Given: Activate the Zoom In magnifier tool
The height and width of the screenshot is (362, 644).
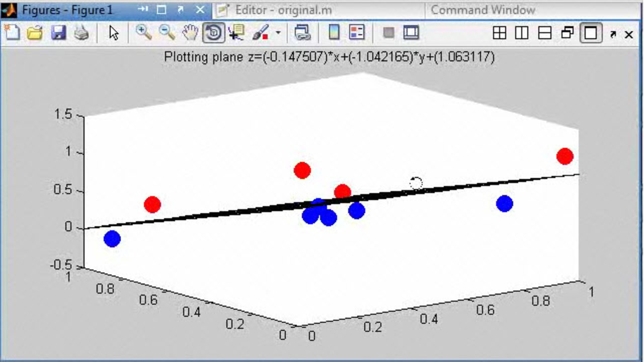Looking at the screenshot, I should [144, 33].
